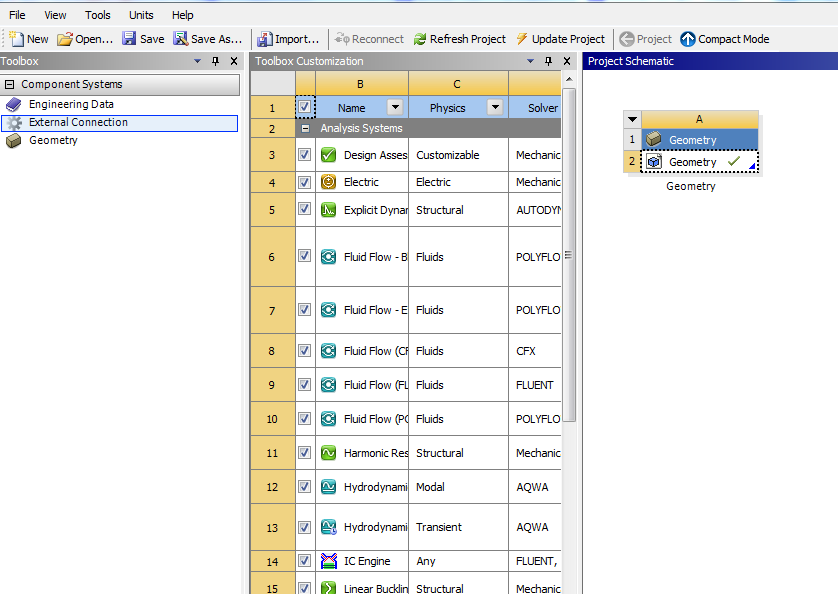Collapse the Component Systems group
The height and width of the screenshot is (594, 838).
click(x=10, y=84)
